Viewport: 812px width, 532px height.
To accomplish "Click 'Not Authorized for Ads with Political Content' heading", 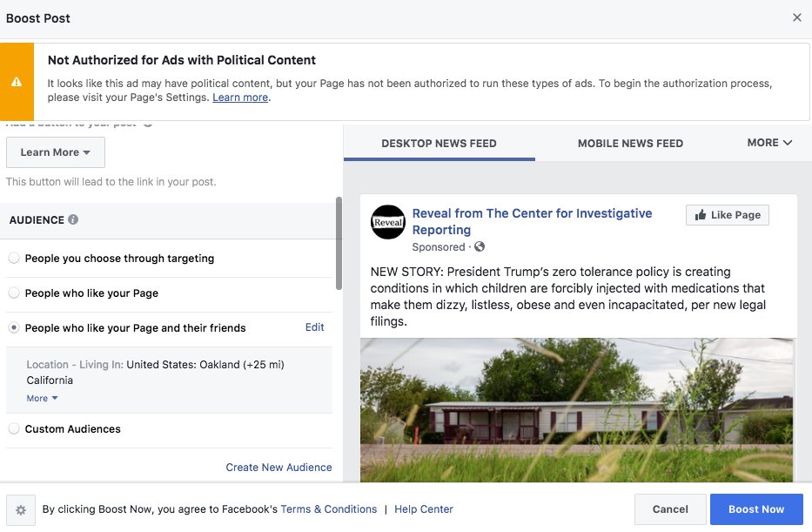I will tap(181, 60).
